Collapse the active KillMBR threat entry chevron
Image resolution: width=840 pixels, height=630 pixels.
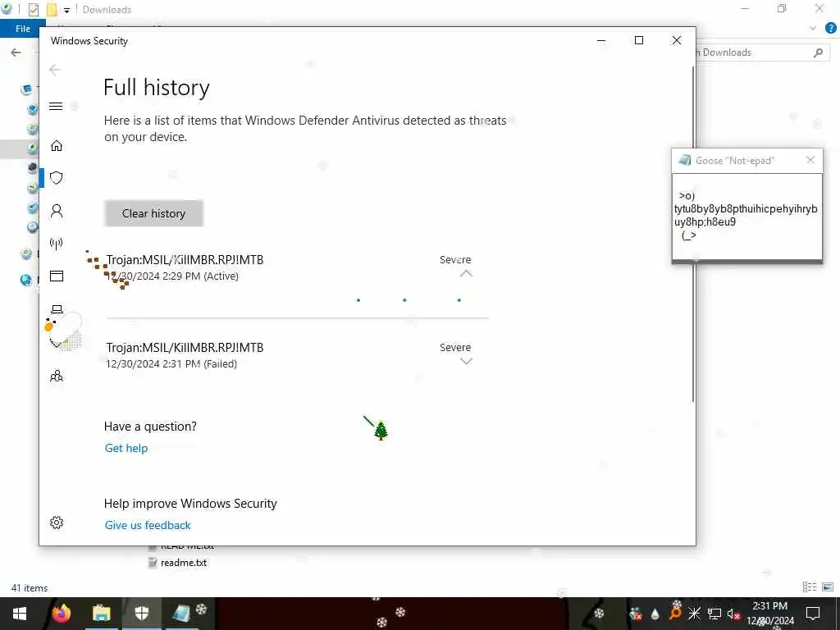pyautogui.click(x=466, y=273)
